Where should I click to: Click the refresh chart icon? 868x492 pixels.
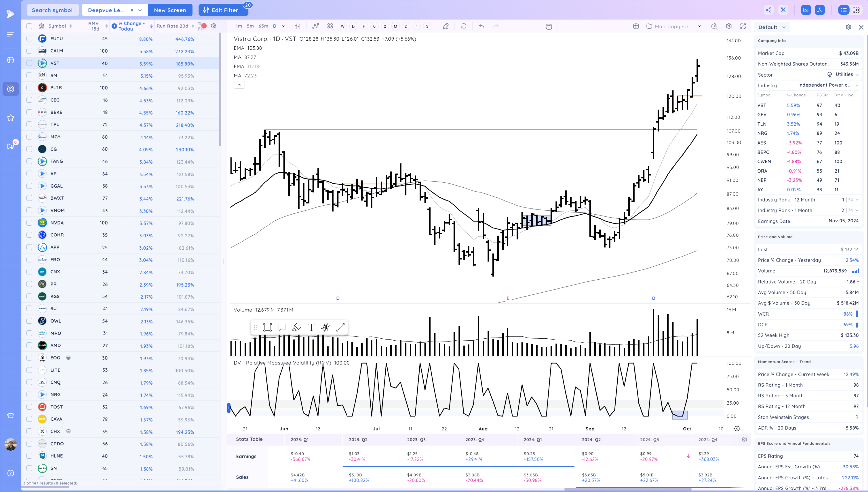pyautogui.click(x=464, y=26)
